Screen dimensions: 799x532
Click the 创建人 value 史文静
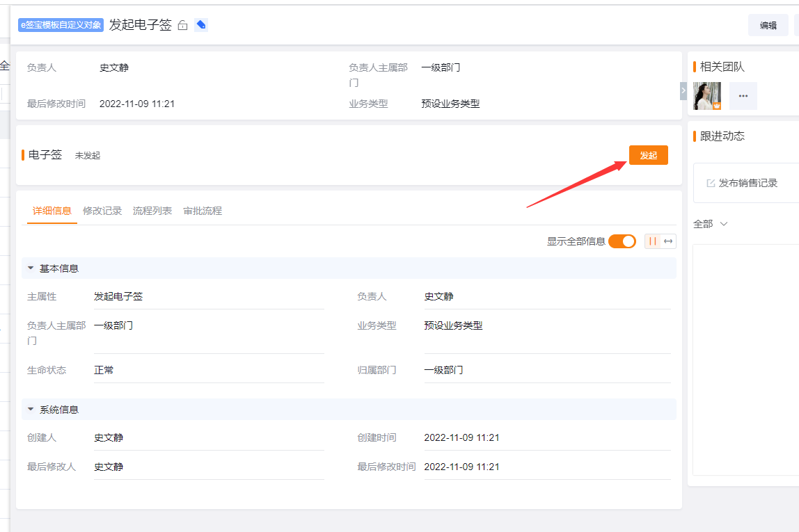tap(109, 438)
